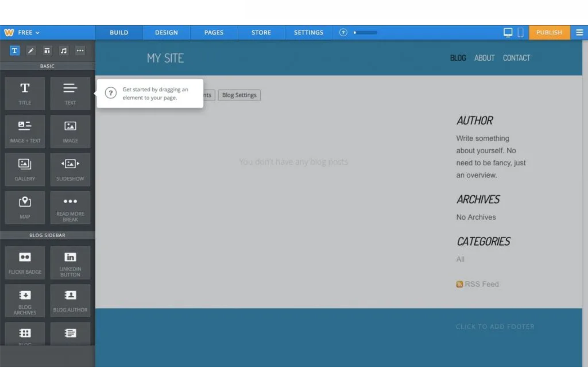Collapse the BLOG SIDEBAR section
Image resolution: width=588 pixels, height=392 pixels.
tap(47, 235)
